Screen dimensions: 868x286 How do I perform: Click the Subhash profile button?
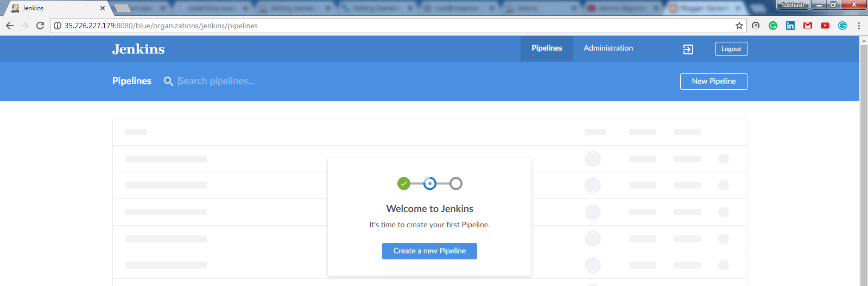pyautogui.click(x=793, y=5)
